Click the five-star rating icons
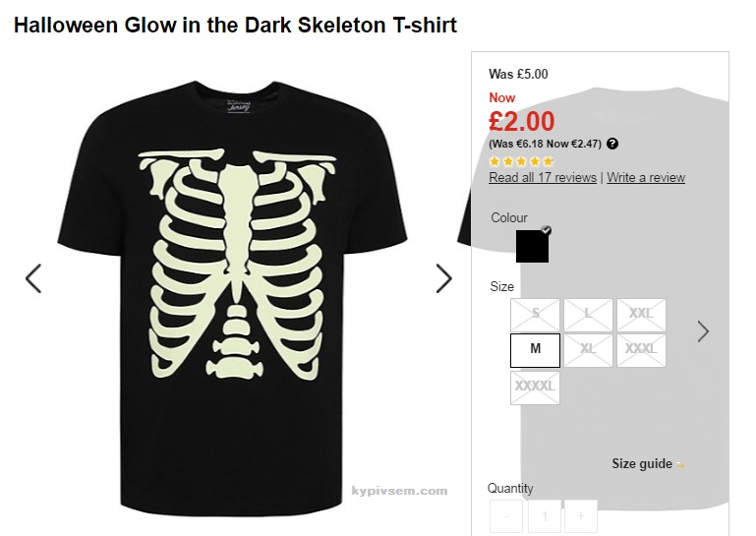 522,161
